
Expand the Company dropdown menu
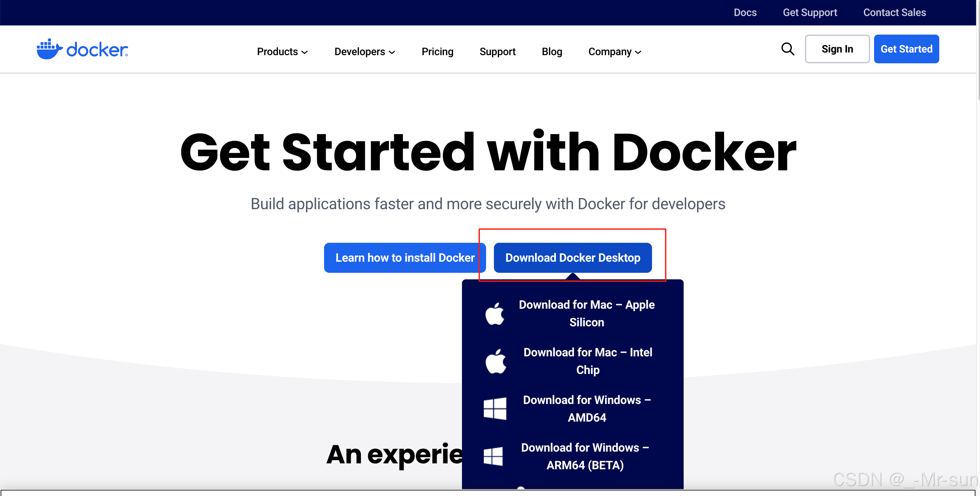point(615,51)
